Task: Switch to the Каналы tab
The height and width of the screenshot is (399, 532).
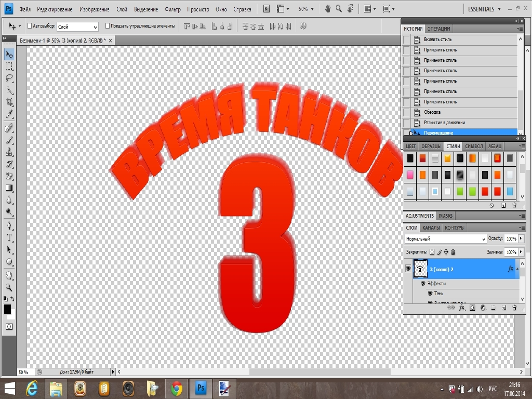Action: [x=431, y=228]
